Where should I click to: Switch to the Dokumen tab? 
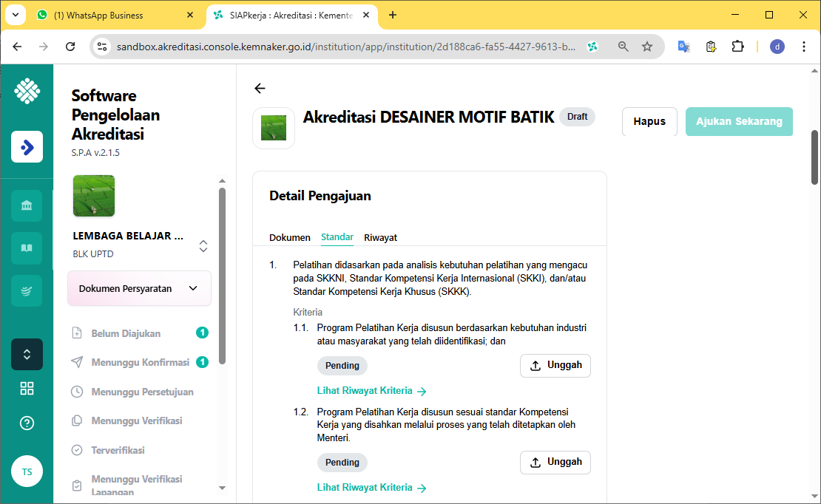(x=289, y=237)
